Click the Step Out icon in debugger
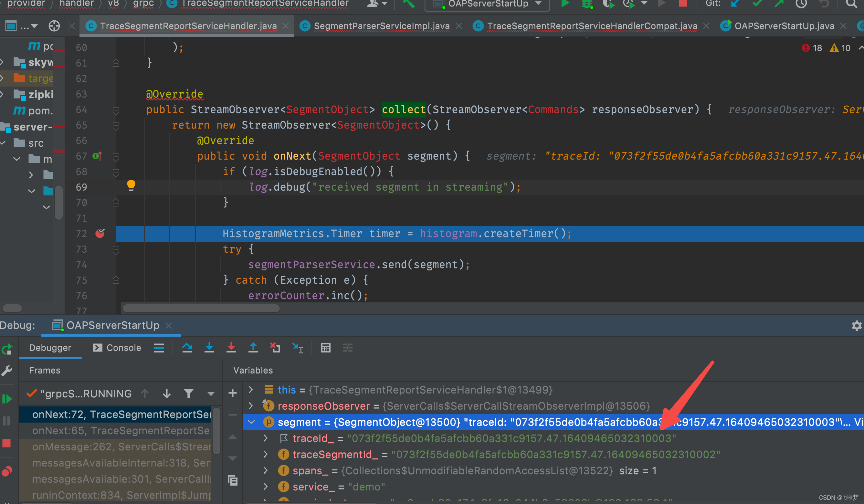 click(253, 348)
